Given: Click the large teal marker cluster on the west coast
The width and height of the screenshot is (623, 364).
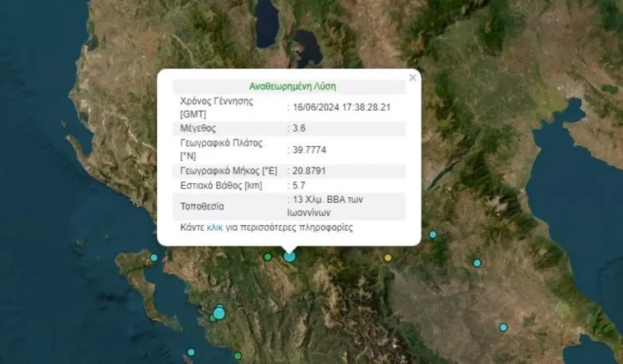Looking at the screenshot, I should 219,312.
